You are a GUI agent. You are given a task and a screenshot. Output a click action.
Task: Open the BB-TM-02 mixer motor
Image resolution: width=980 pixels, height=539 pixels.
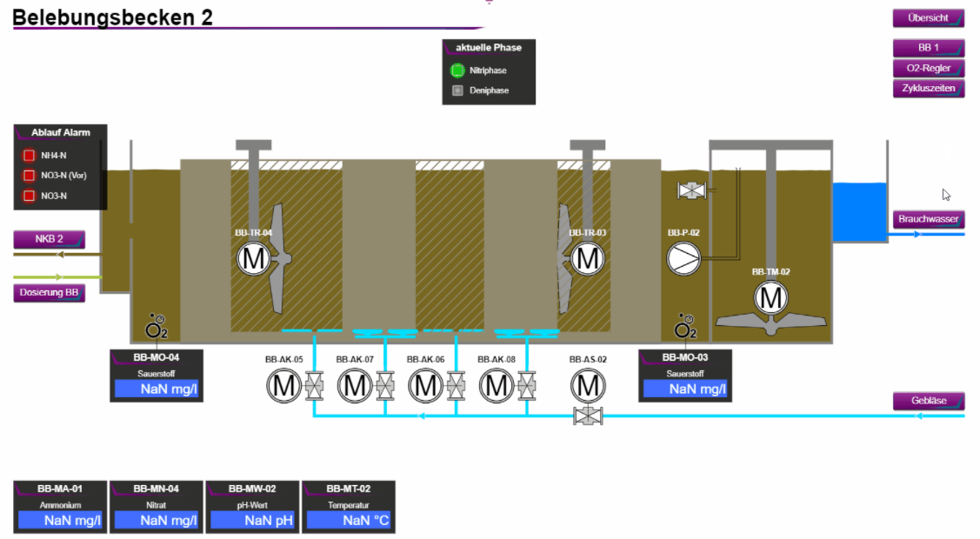(770, 298)
